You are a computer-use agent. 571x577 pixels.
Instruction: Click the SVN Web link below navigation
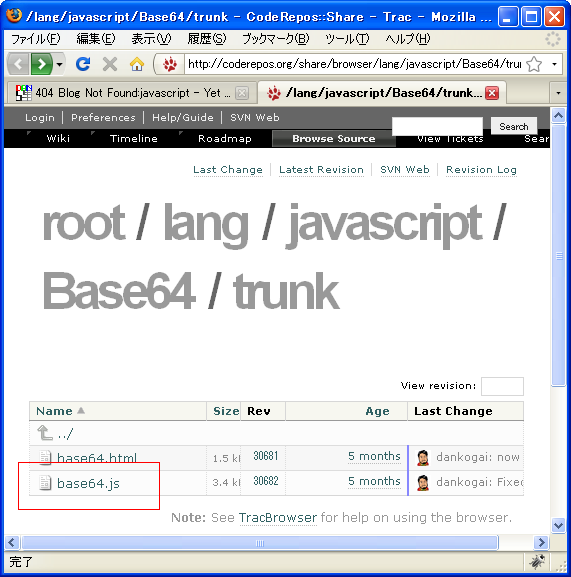[405, 170]
